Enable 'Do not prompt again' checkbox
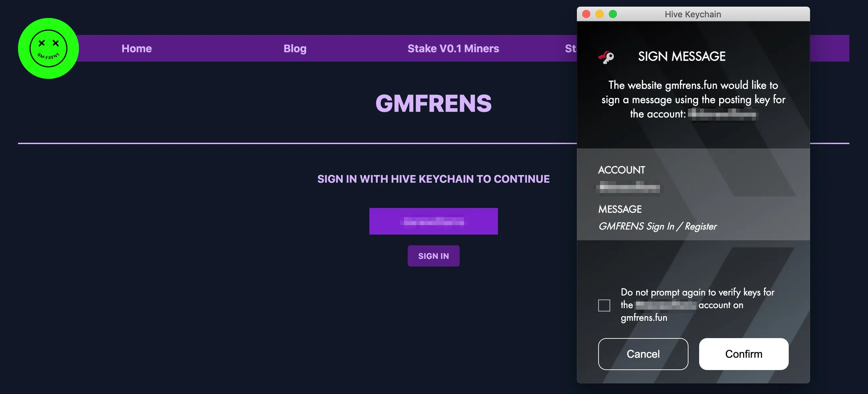This screenshot has height=394, width=868. tap(604, 305)
